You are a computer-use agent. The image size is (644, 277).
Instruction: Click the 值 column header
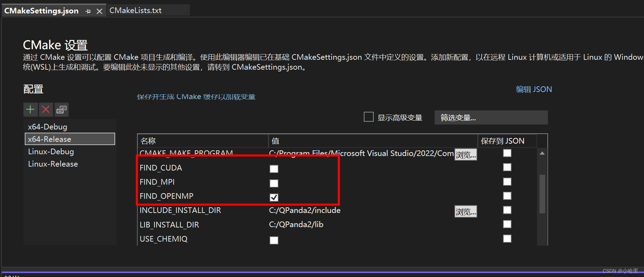[373, 141]
